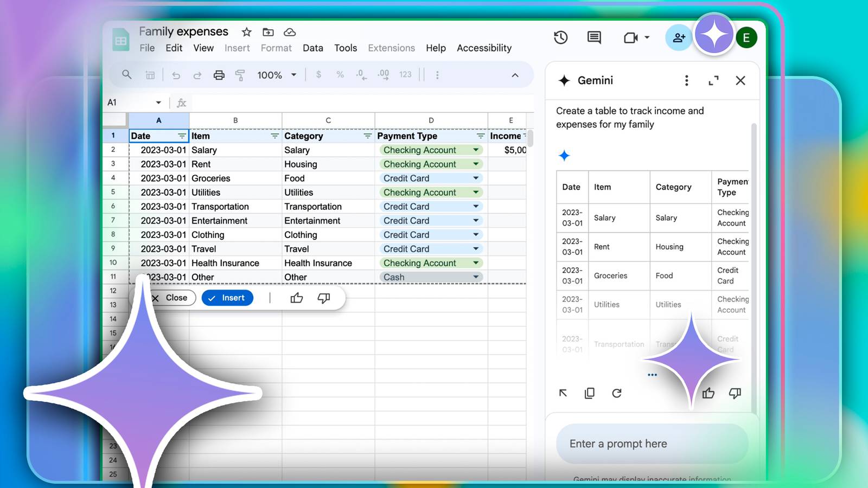The width and height of the screenshot is (868, 488).
Task: Increase decimal places using the toolbar icon
Action: tap(384, 75)
